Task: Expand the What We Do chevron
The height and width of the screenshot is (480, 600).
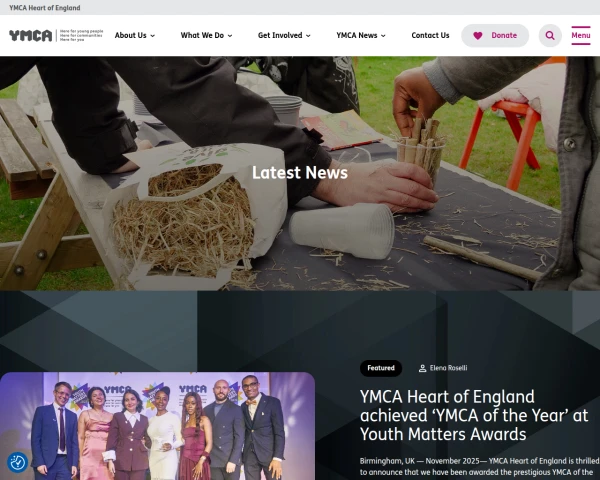Action: [230, 36]
